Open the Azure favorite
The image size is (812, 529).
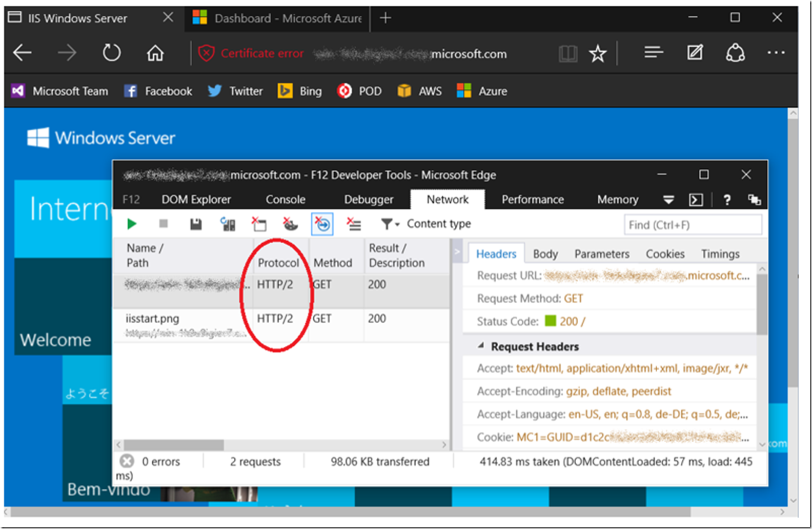(x=482, y=91)
